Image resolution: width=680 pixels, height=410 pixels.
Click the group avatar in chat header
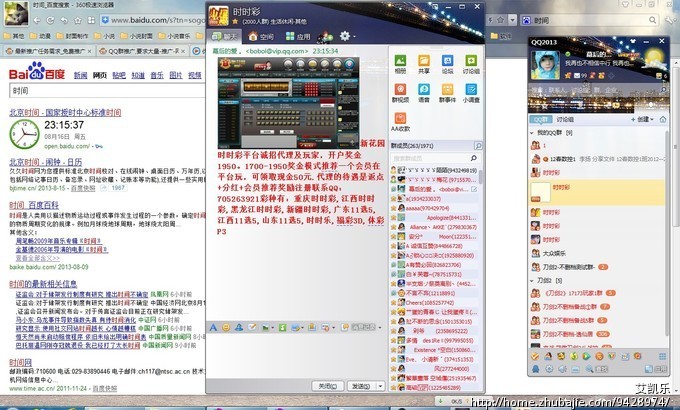(219, 16)
